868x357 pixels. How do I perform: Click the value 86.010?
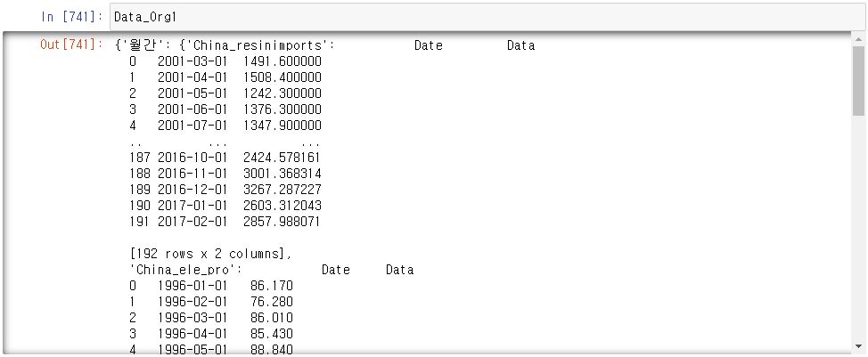click(272, 318)
